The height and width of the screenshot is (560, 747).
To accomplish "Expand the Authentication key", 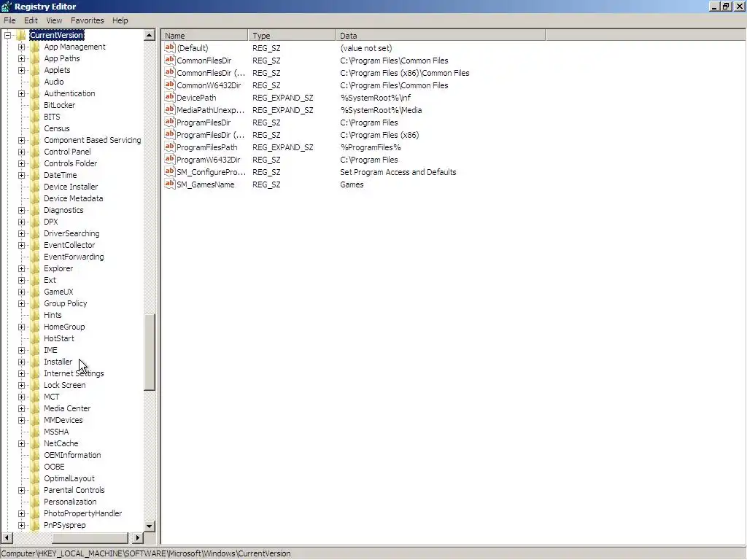I will pos(21,94).
